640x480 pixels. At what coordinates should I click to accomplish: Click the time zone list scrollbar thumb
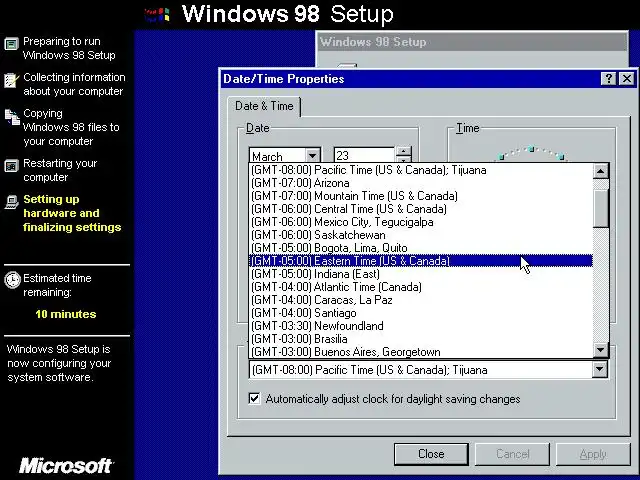click(600, 208)
